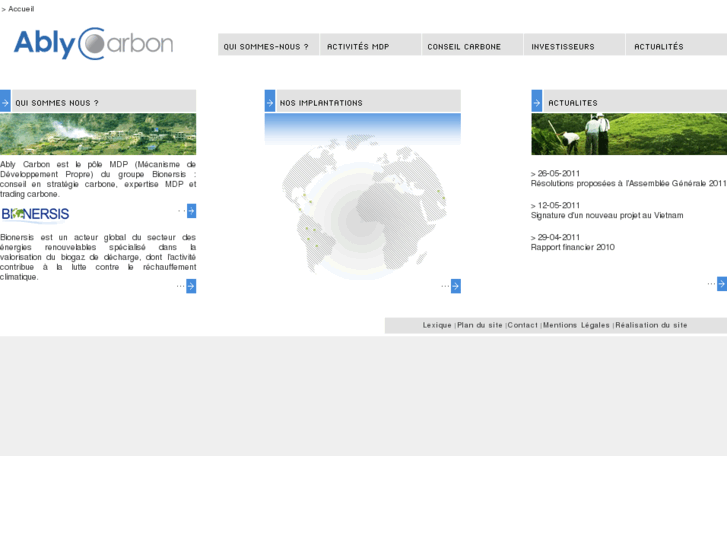Screen dimensions: 727x545
Task: Open news Rapport financier 2010
Action: (573, 247)
